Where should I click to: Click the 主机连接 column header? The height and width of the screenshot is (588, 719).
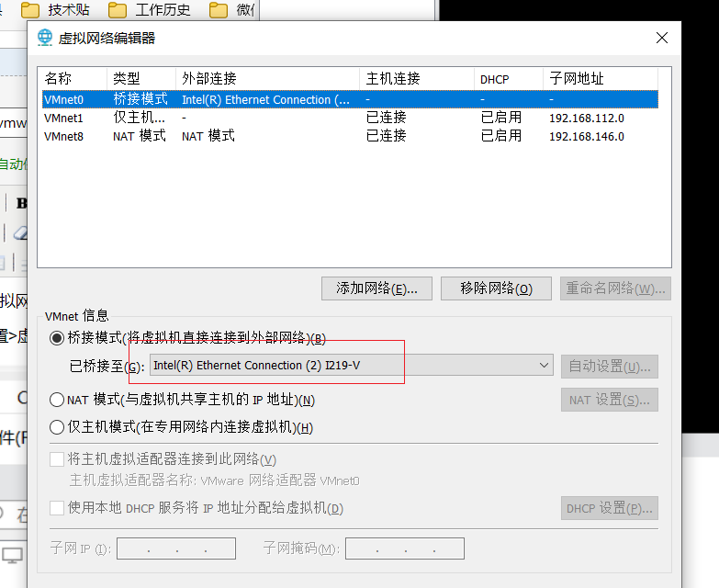click(x=417, y=78)
